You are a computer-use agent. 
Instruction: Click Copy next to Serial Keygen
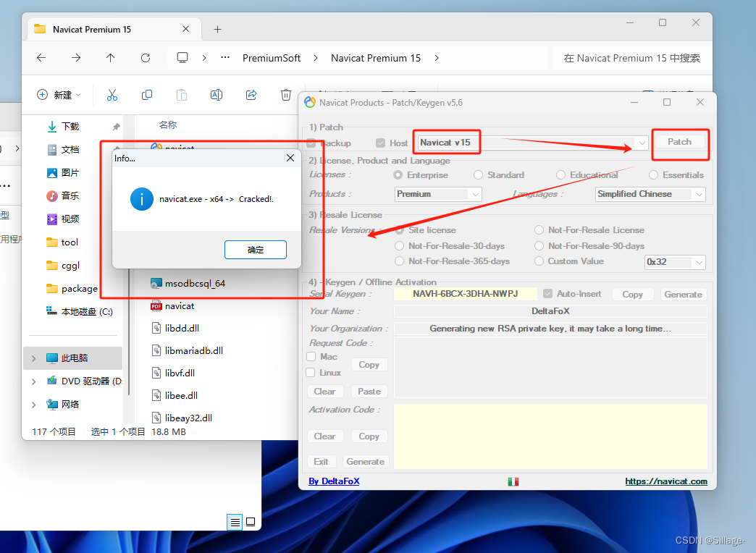(633, 294)
